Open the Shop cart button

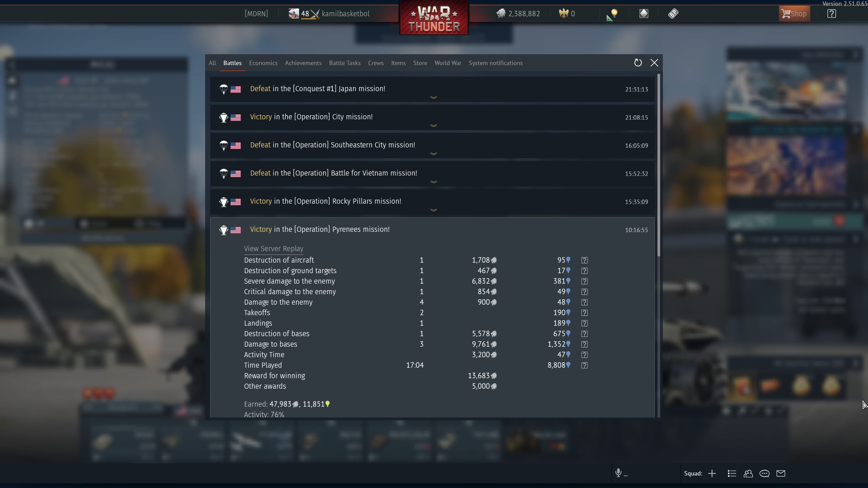point(794,14)
